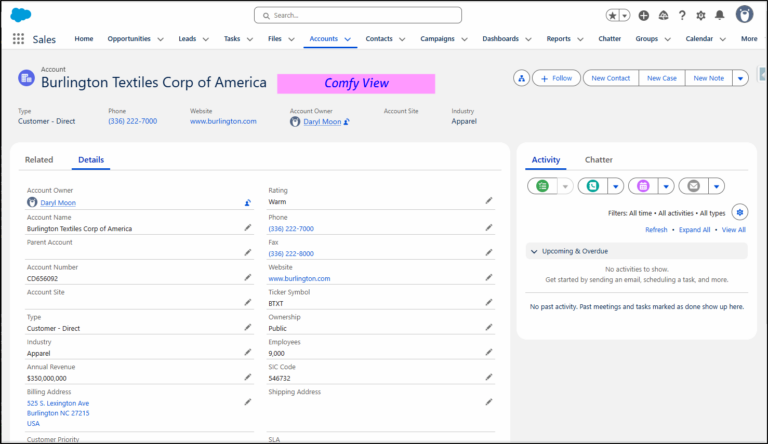Open the user profile avatar
The image size is (768, 444).
point(744,15)
